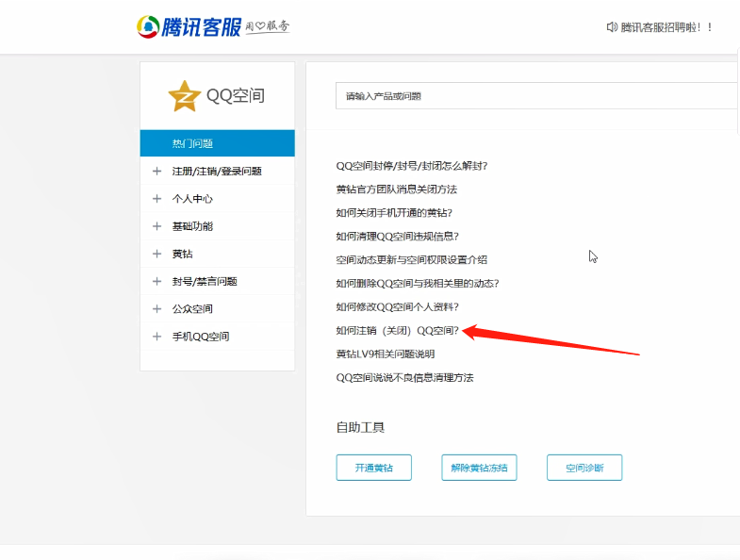This screenshot has width=740, height=560.
Task: Click the 解除黄钻冻结 button
Action: click(x=479, y=468)
